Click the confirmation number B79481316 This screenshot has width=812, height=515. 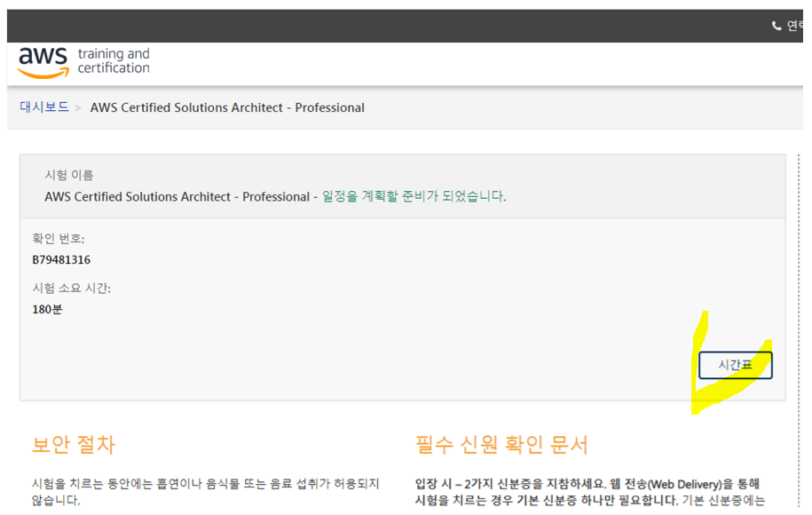point(61,259)
